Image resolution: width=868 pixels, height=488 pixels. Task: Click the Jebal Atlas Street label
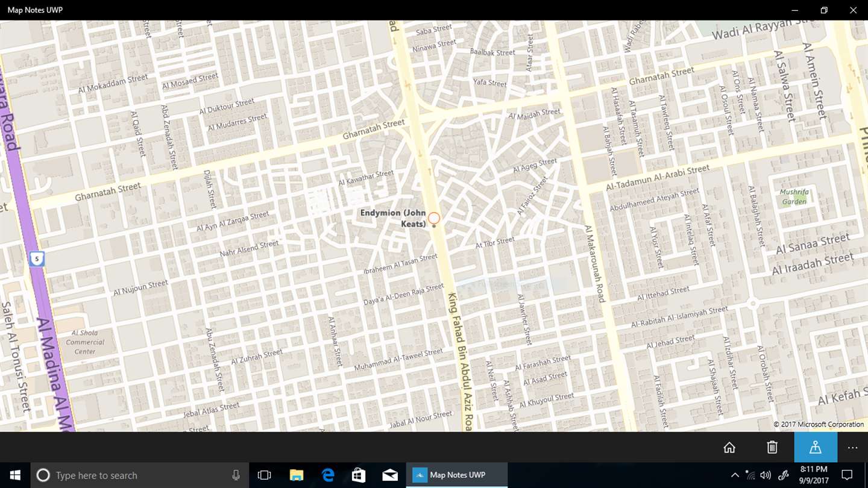pos(211,411)
